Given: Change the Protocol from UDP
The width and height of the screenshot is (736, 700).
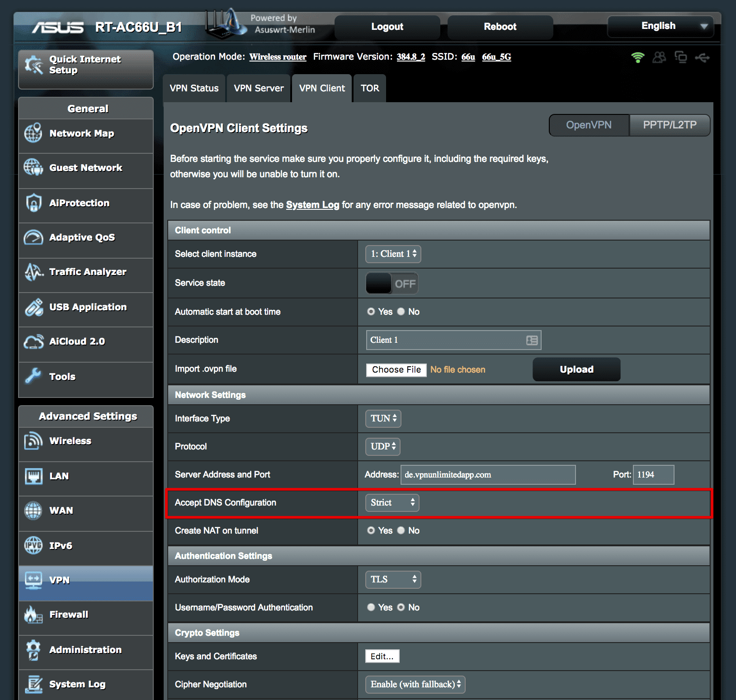Looking at the screenshot, I should coord(382,446).
